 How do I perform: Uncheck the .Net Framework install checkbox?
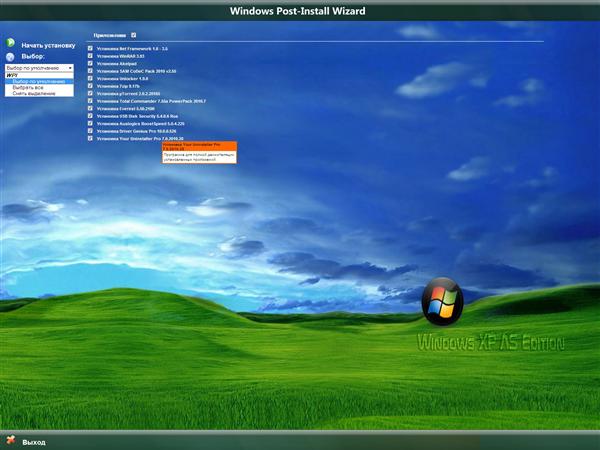90,48
